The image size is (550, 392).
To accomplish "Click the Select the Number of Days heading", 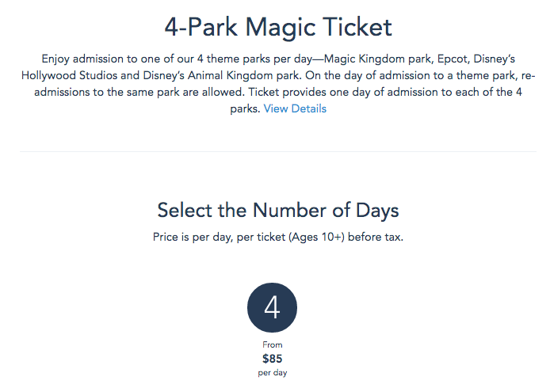I will (277, 210).
